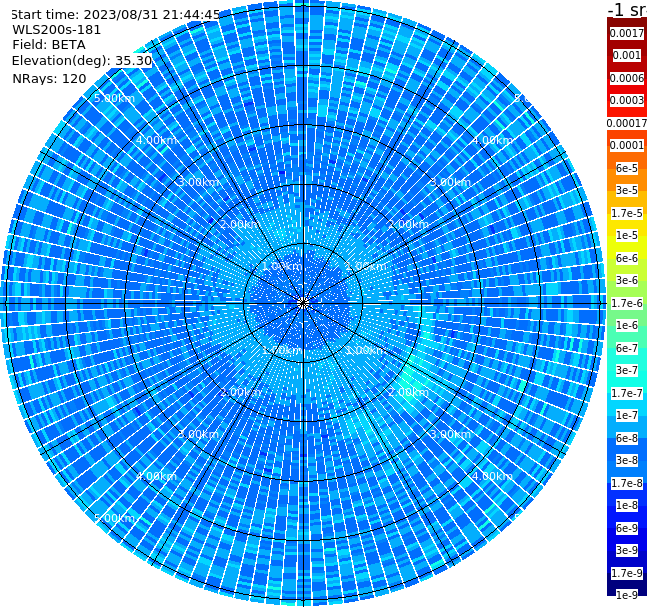Select the 4.00km range label in southeast quadrant
Image resolution: width=647 pixels, height=607 pixels.
493,476
